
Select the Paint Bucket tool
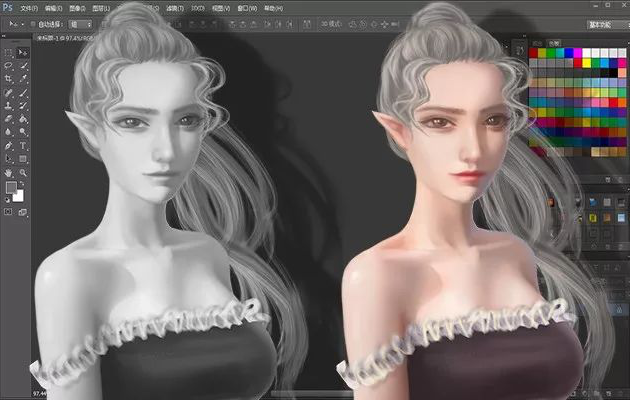coord(23,119)
